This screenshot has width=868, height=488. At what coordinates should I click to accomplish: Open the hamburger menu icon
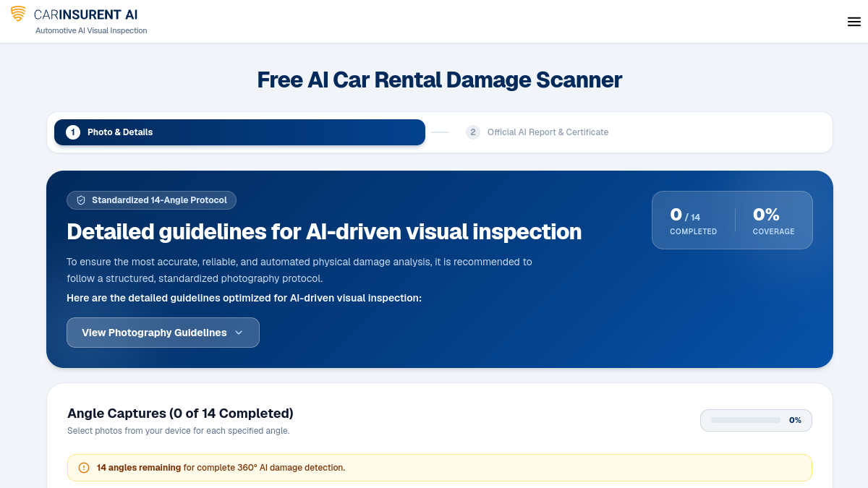pyautogui.click(x=854, y=22)
